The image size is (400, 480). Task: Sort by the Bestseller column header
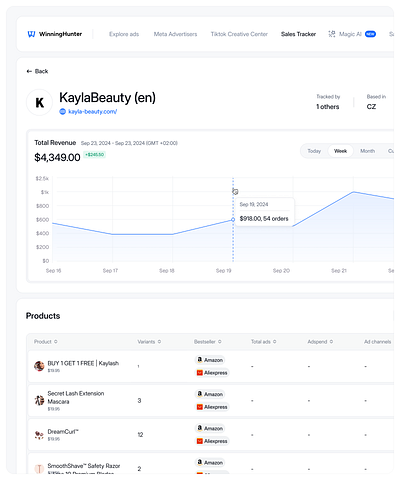point(208,342)
